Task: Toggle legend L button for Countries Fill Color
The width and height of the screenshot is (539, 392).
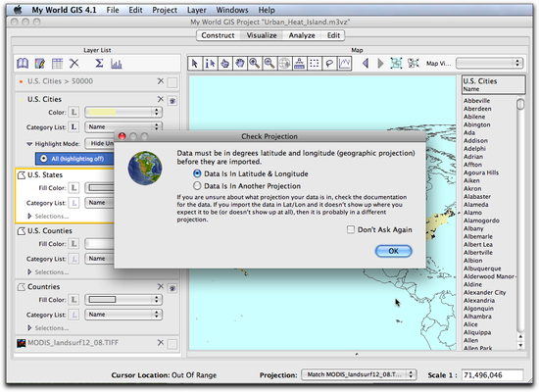Action: pyautogui.click(x=73, y=300)
